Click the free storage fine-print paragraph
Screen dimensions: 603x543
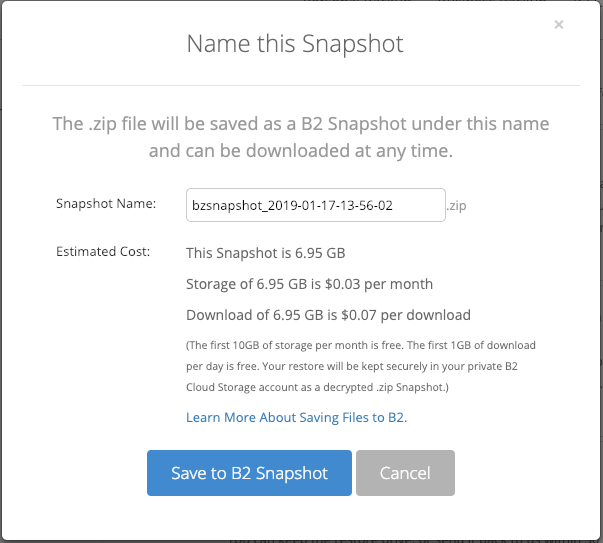[x=361, y=366]
